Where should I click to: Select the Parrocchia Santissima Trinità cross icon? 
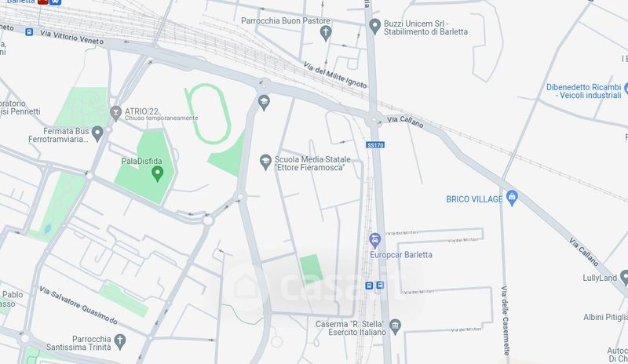click(x=120, y=342)
